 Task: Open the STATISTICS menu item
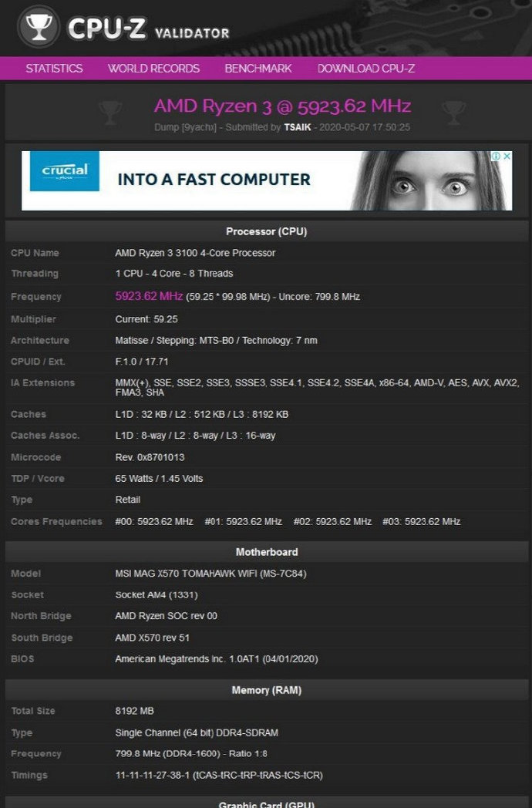[54, 69]
